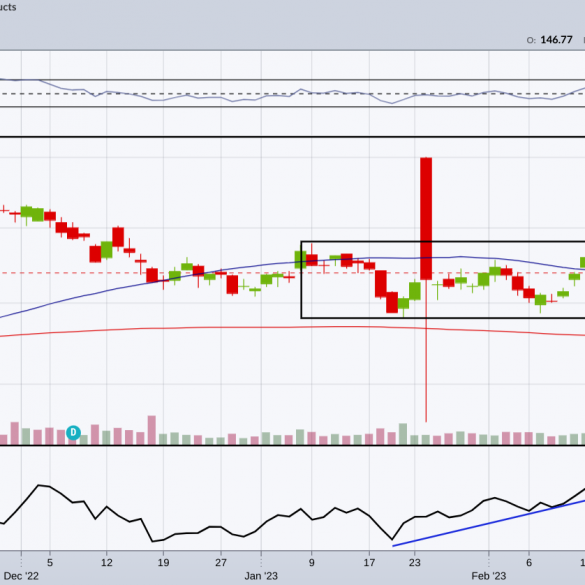Click date label 23 on the time axis

[x=414, y=562]
